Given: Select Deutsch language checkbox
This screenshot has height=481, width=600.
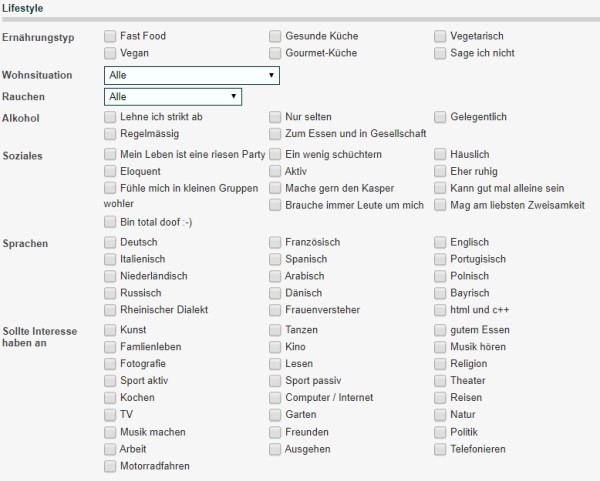Looking at the screenshot, I should pos(110,242).
